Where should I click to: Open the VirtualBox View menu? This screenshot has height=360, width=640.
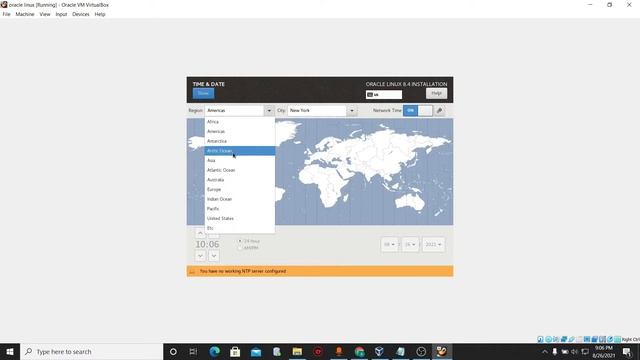point(45,14)
